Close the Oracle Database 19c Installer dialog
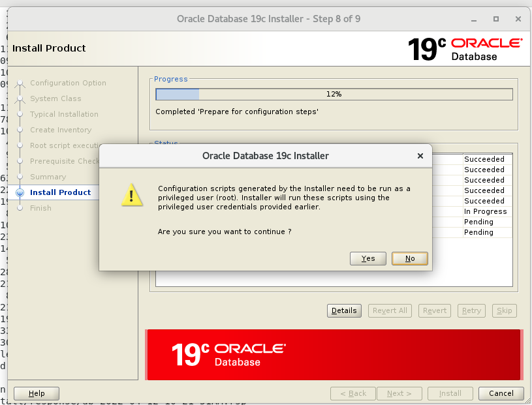The width and height of the screenshot is (532, 405). pyautogui.click(x=420, y=156)
